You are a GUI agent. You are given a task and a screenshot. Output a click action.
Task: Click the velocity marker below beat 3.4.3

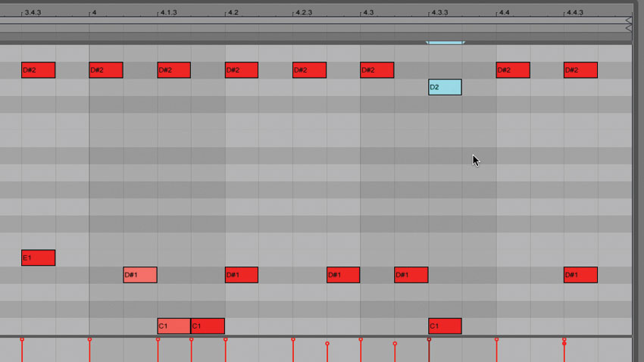[x=22, y=339]
